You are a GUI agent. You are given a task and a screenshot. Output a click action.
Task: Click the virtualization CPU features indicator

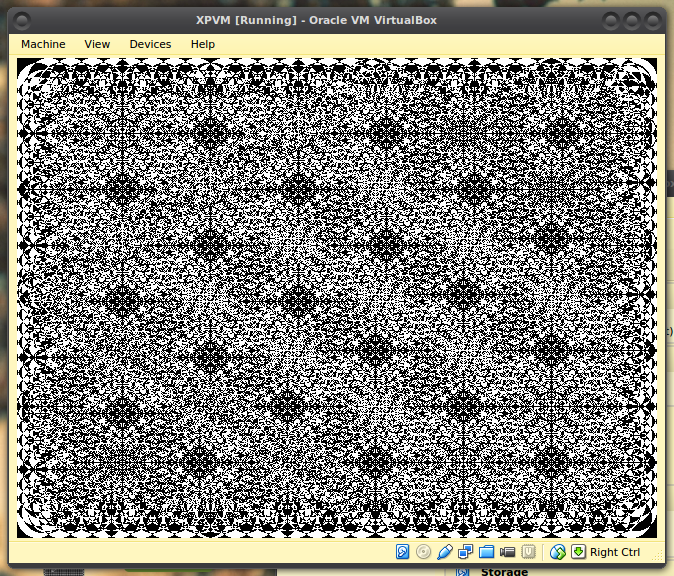(529, 551)
